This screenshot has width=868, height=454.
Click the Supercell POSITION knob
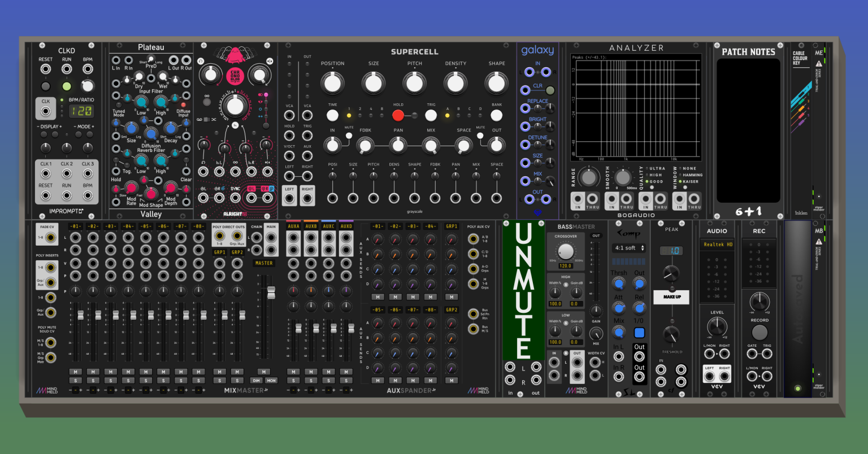332,83
